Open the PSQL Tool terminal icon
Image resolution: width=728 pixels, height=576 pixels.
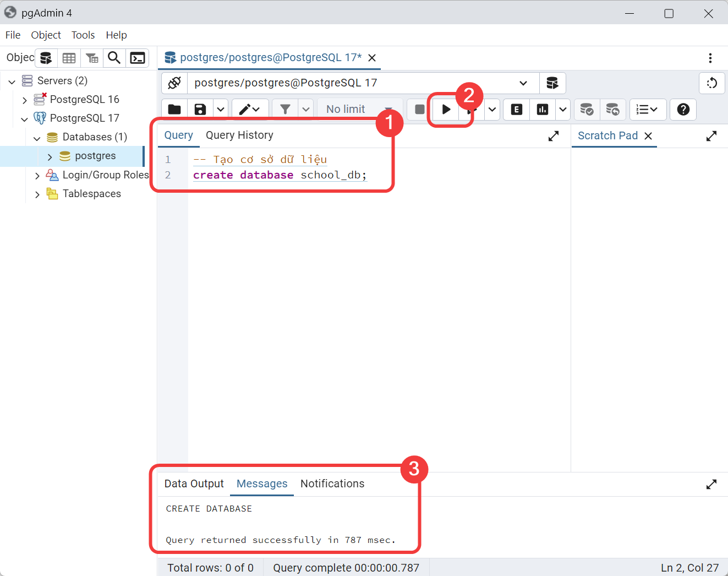[x=138, y=58]
